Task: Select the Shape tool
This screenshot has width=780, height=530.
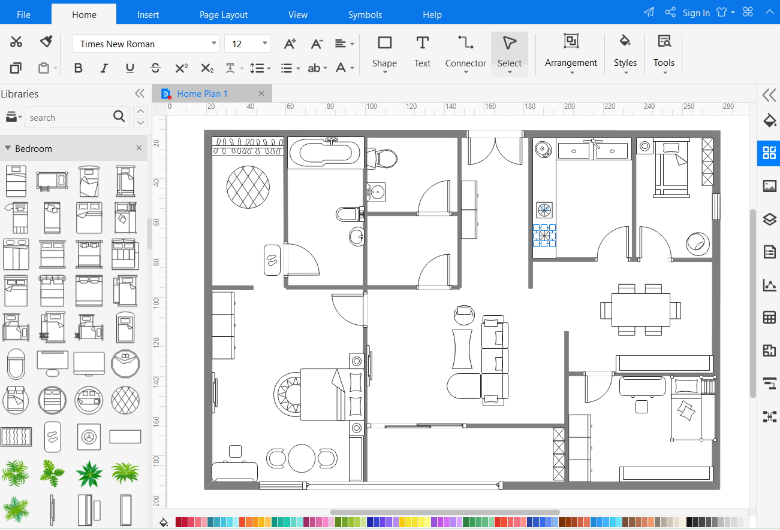Action: click(385, 53)
